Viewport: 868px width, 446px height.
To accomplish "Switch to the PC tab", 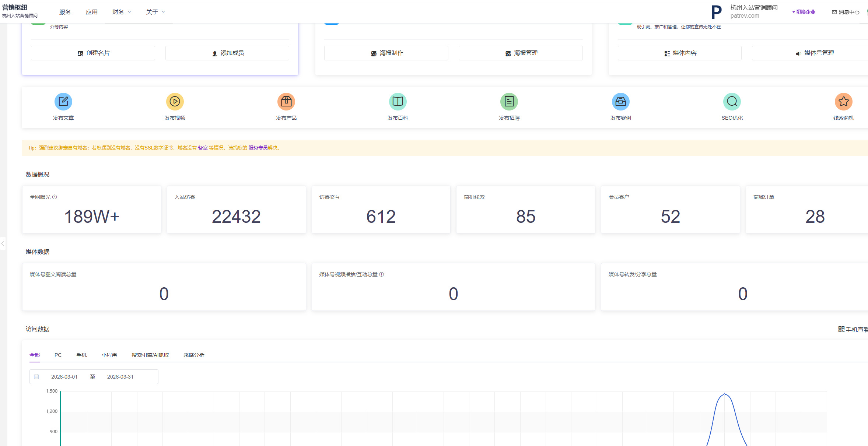I will click(x=58, y=355).
